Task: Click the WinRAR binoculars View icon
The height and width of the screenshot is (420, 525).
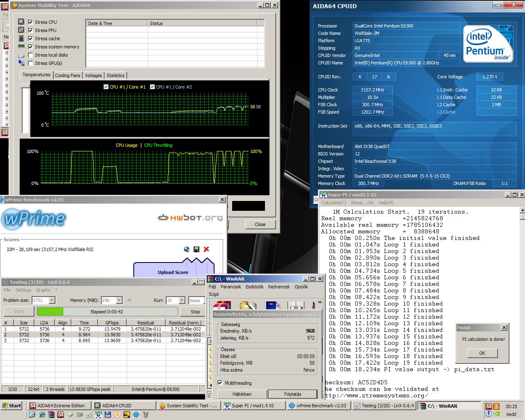Action: coord(295,305)
